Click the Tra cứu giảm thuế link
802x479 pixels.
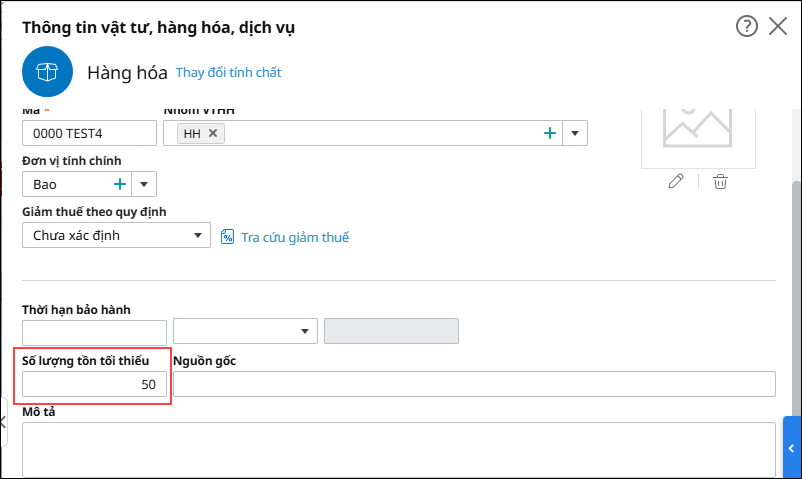coord(295,237)
